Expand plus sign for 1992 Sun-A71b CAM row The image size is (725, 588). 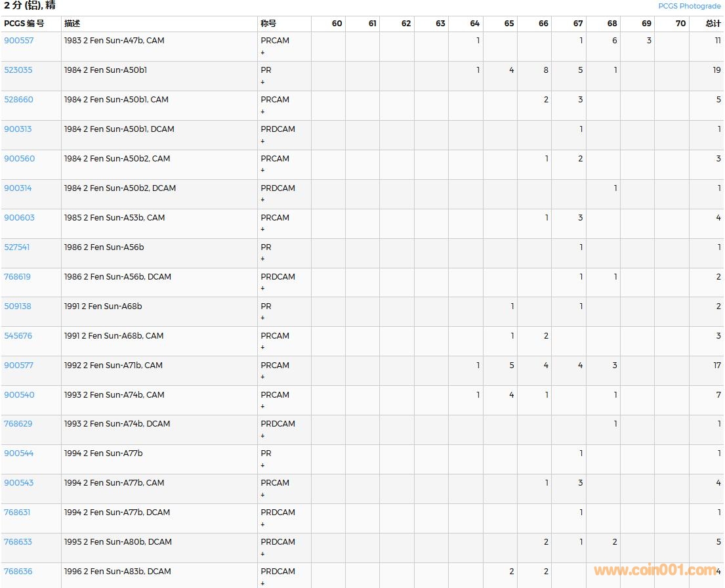click(x=263, y=377)
